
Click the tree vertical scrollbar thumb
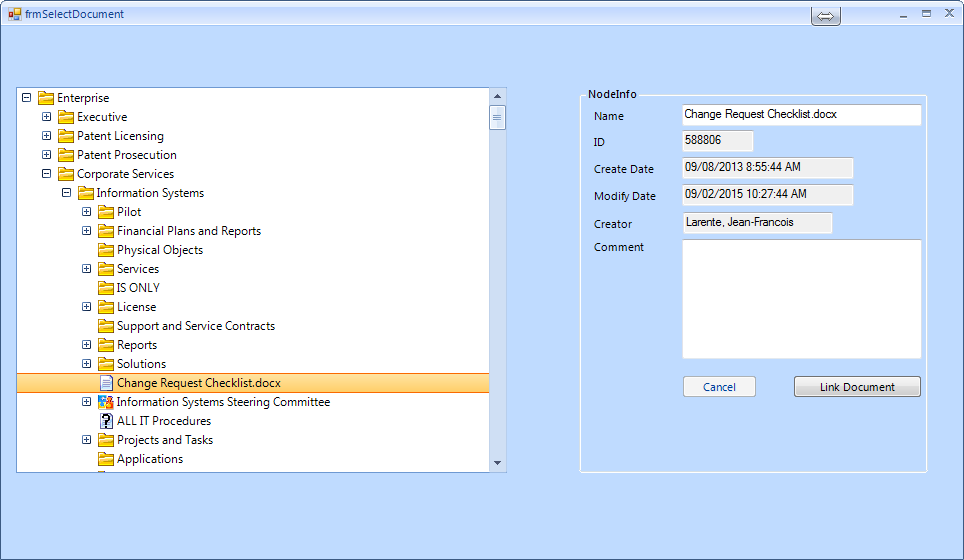pyautogui.click(x=497, y=117)
